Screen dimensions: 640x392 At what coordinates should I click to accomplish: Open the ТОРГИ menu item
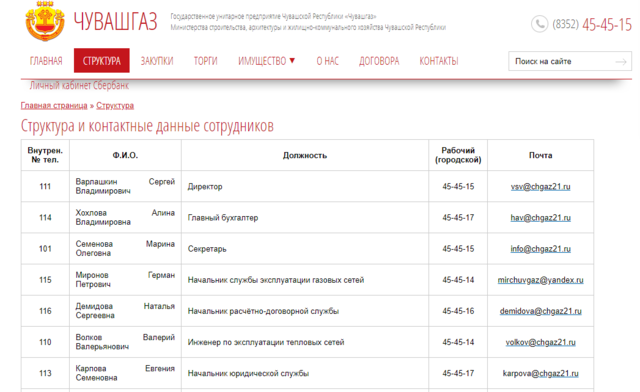(x=205, y=61)
